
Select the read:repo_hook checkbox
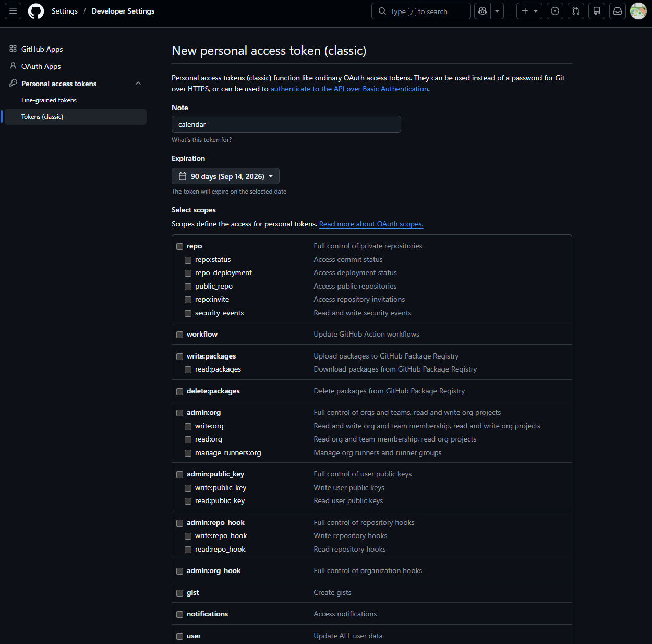click(x=188, y=550)
